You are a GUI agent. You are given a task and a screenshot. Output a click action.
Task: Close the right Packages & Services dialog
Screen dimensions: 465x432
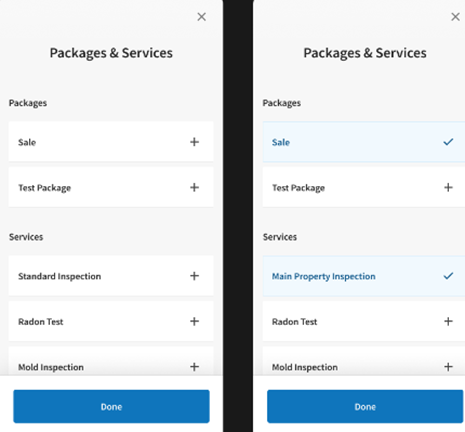[455, 17]
